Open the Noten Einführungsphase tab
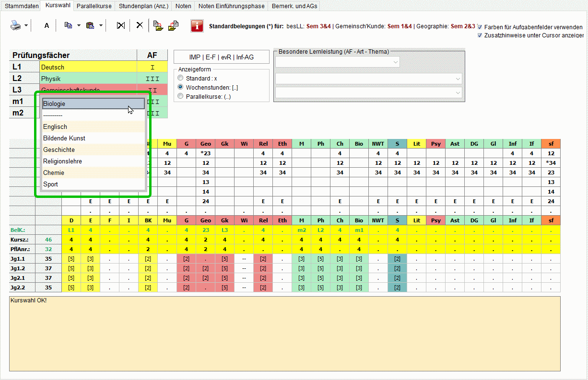This screenshot has width=588, height=380. [231, 6]
